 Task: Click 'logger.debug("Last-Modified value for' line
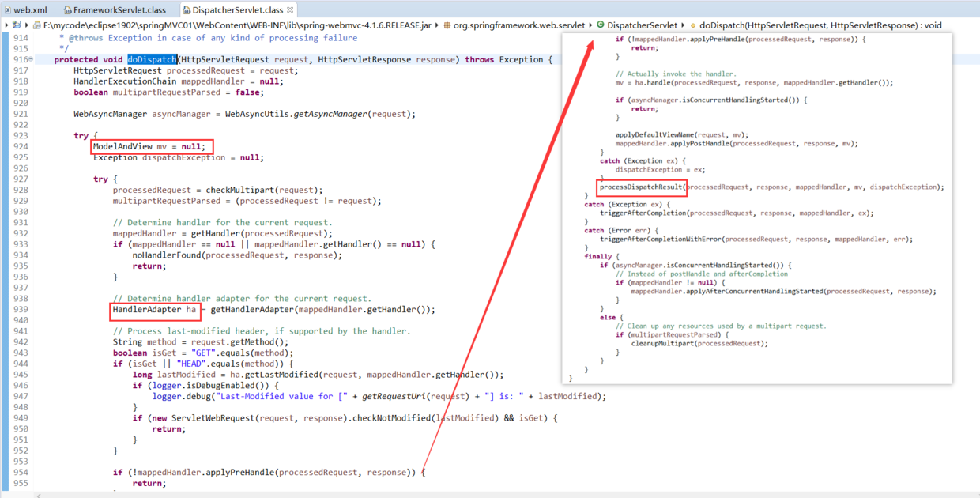379,397
